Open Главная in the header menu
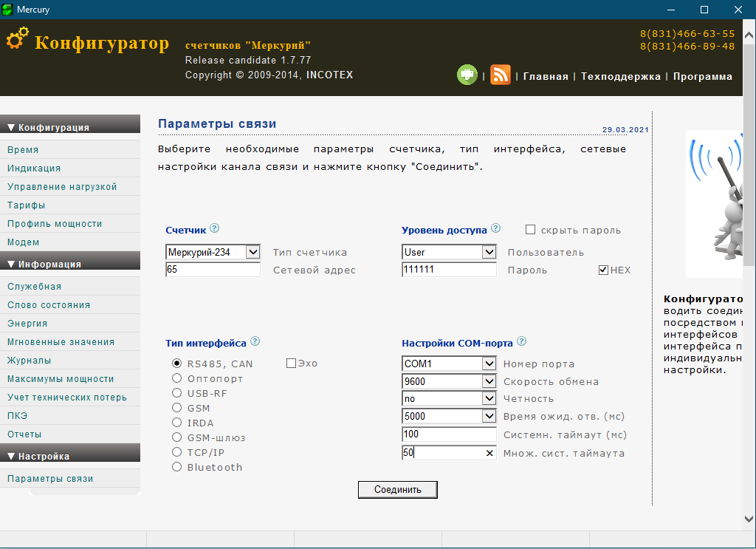This screenshot has width=756, height=549. point(546,76)
